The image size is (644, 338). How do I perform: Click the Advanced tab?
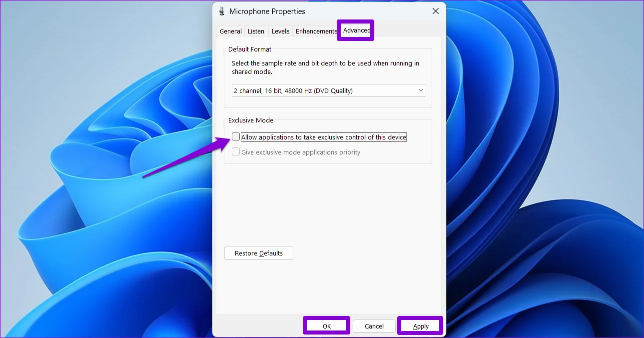[356, 30]
